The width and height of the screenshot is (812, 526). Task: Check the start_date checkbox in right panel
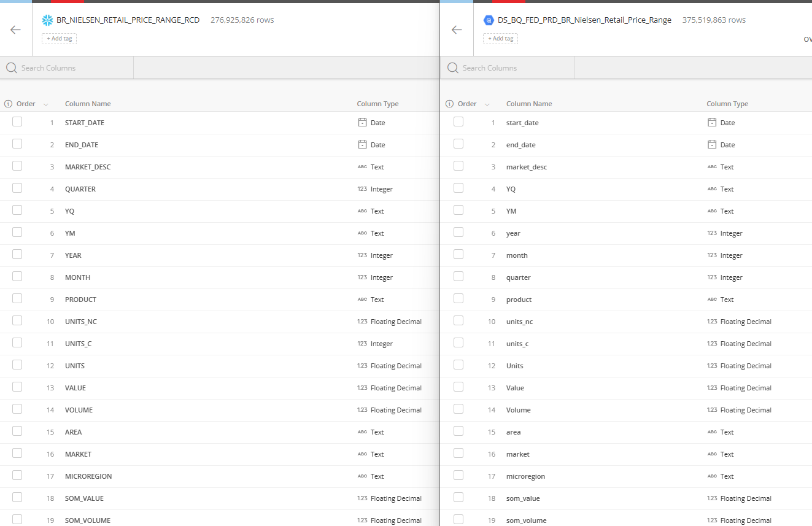pyautogui.click(x=458, y=122)
